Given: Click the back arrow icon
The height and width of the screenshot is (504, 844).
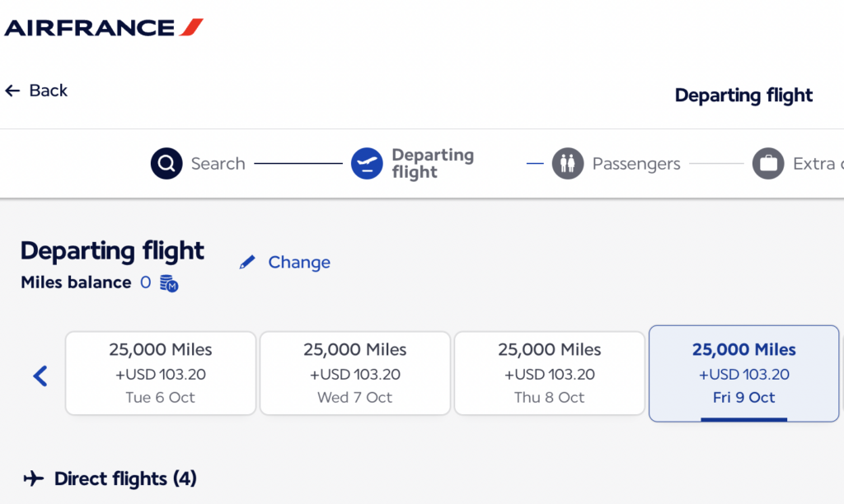Looking at the screenshot, I should coord(12,91).
